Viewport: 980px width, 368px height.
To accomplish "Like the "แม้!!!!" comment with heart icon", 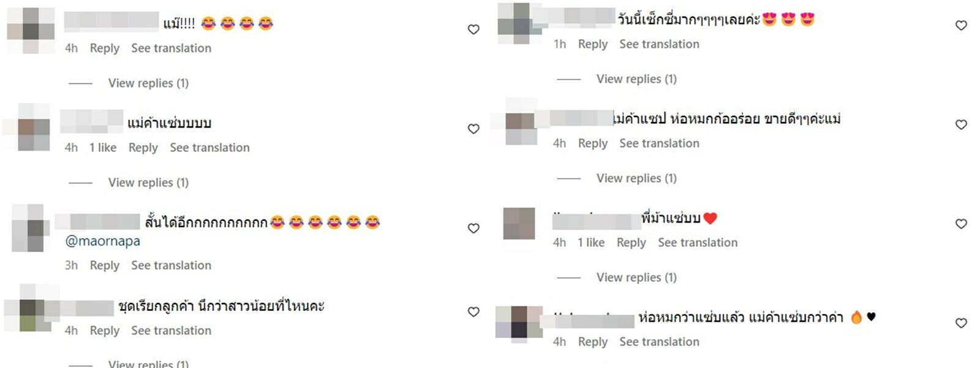I will tap(473, 29).
